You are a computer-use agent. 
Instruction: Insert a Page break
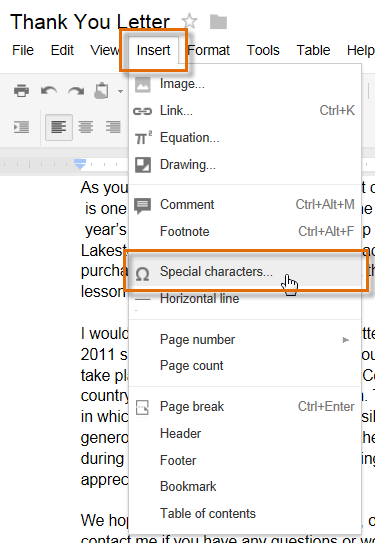tap(245, 407)
